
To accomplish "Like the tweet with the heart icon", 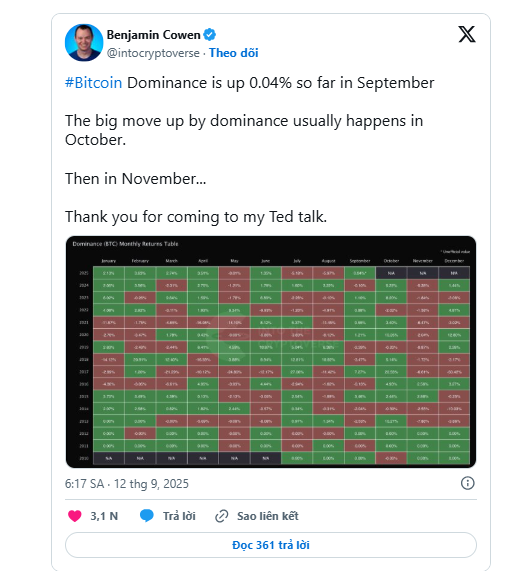I will click(75, 516).
